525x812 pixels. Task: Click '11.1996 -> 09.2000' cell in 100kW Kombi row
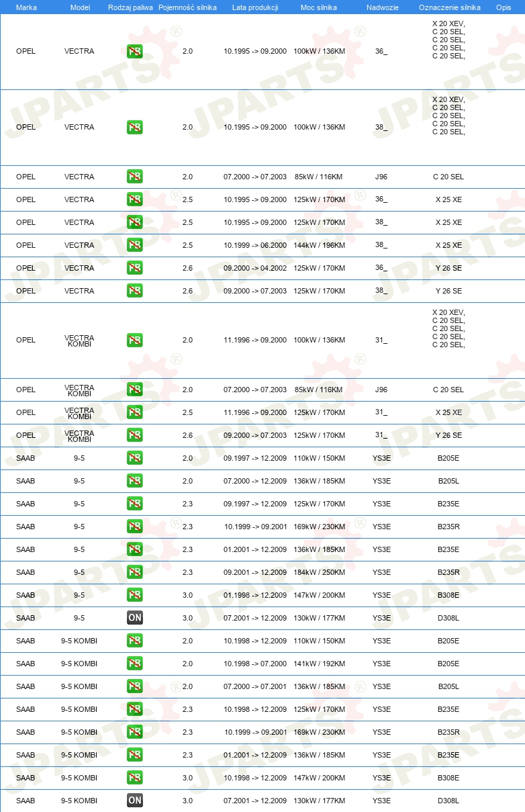255,341
